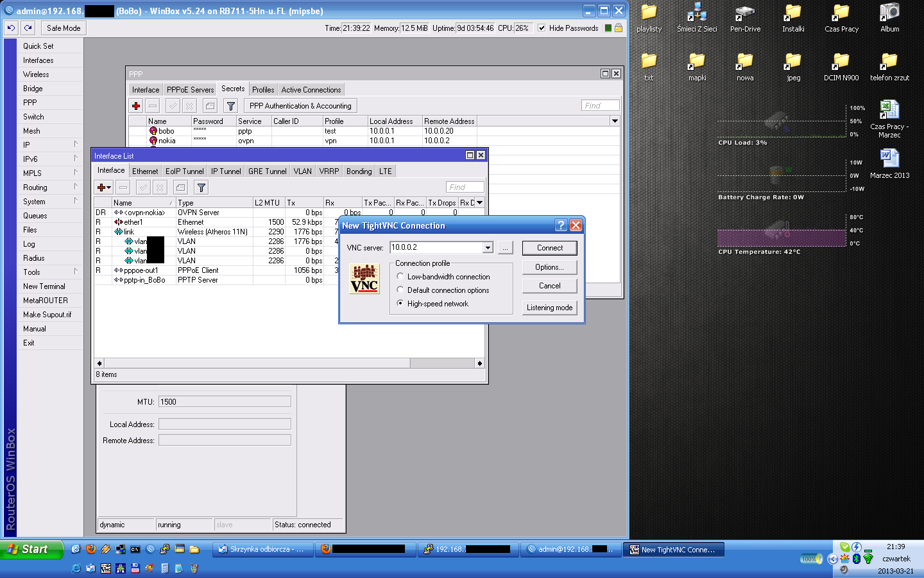
Task: Click the help question mark in TightVNC dialog
Action: [x=561, y=225]
